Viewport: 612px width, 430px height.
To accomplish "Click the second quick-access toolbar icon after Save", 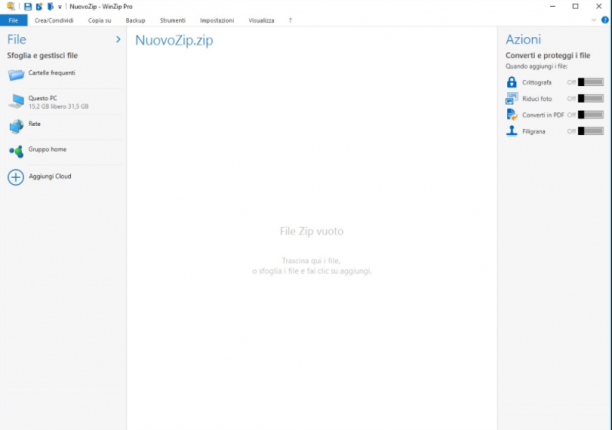I will (x=39, y=7).
